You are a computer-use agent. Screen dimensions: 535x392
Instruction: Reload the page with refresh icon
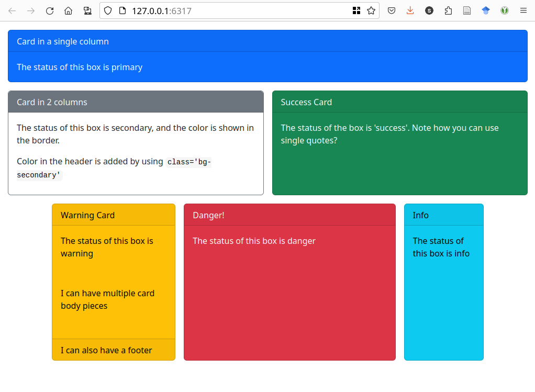(50, 11)
